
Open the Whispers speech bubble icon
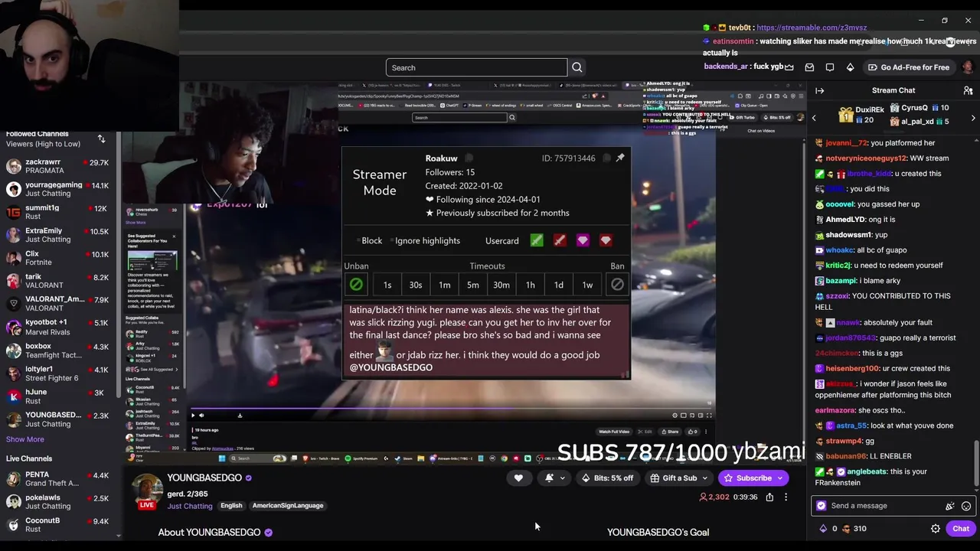(x=830, y=67)
